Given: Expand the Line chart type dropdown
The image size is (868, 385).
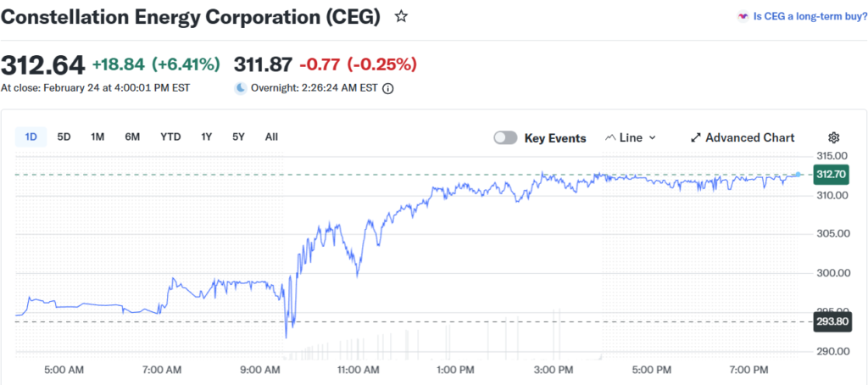Looking at the screenshot, I should tap(632, 137).
